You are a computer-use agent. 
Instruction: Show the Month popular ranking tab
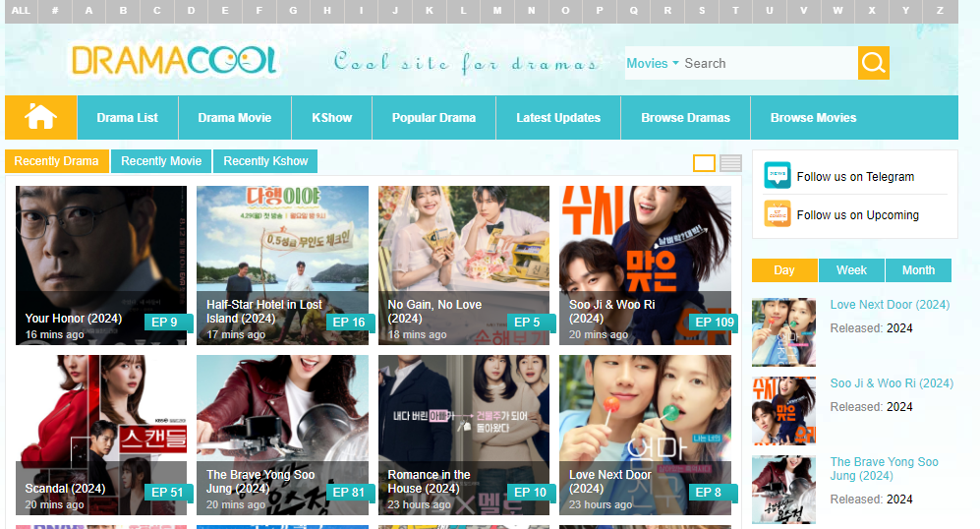pos(918,270)
